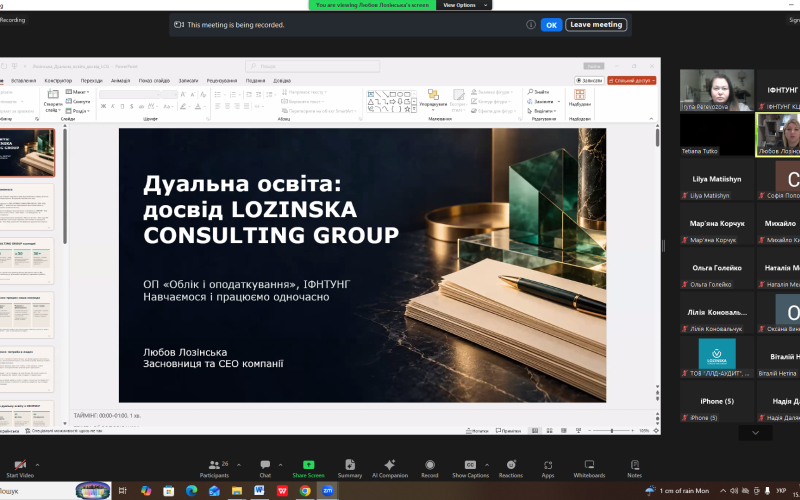Viewport: 800px width, 500px height.
Task: Click the Record icon in Zoom toolbar
Action: click(x=430, y=465)
